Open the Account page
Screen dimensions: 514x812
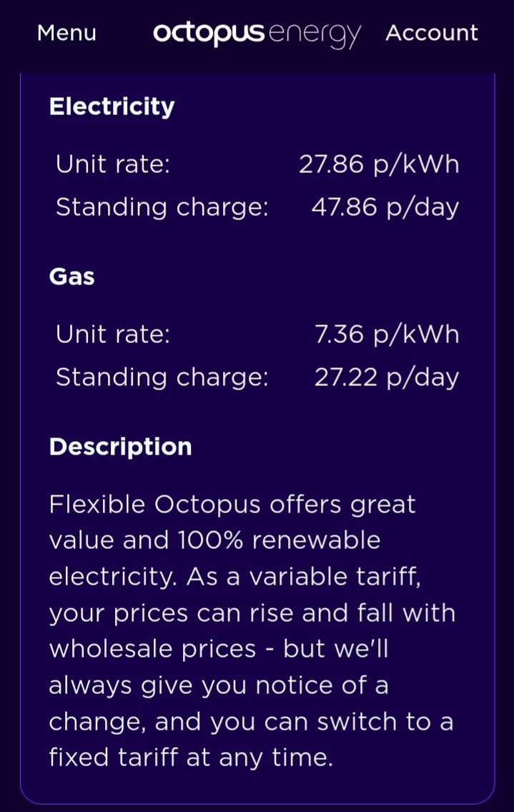click(x=432, y=33)
